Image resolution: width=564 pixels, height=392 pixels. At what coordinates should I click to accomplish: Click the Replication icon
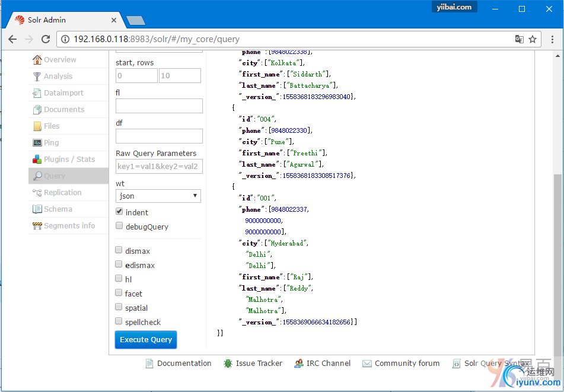pyautogui.click(x=37, y=192)
